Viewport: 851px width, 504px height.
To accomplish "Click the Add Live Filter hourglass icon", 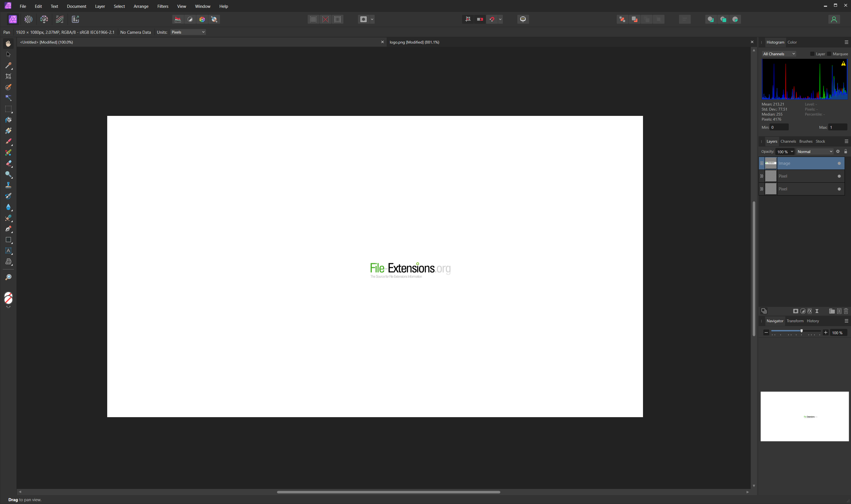I will coord(817,311).
